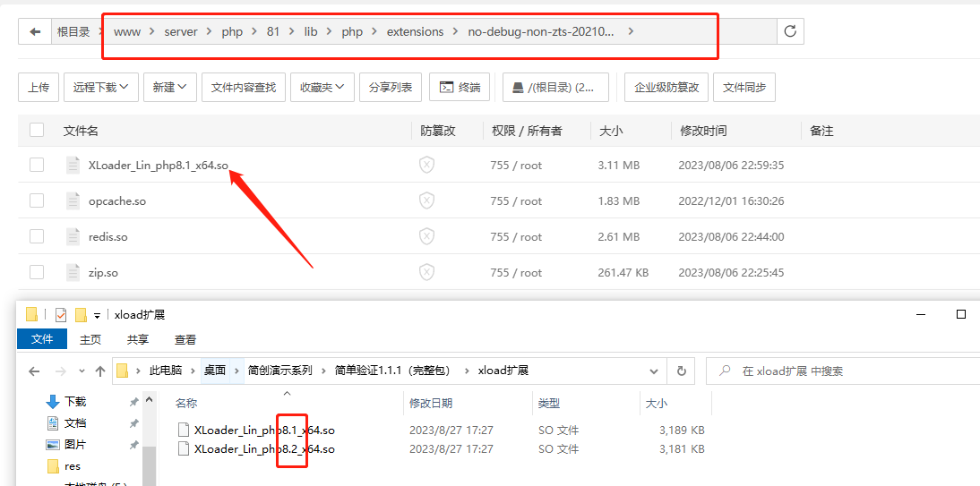Refresh the file list with reload icon
The width and height of the screenshot is (980, 486).
[x=790, y=31]
